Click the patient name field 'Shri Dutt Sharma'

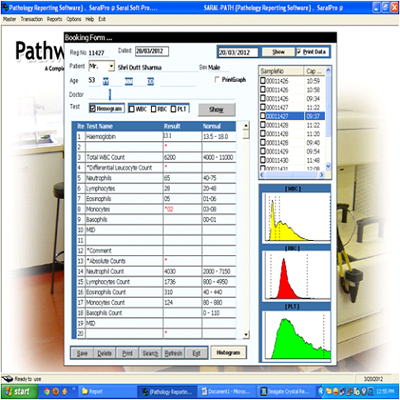click(x=157, y=67)
